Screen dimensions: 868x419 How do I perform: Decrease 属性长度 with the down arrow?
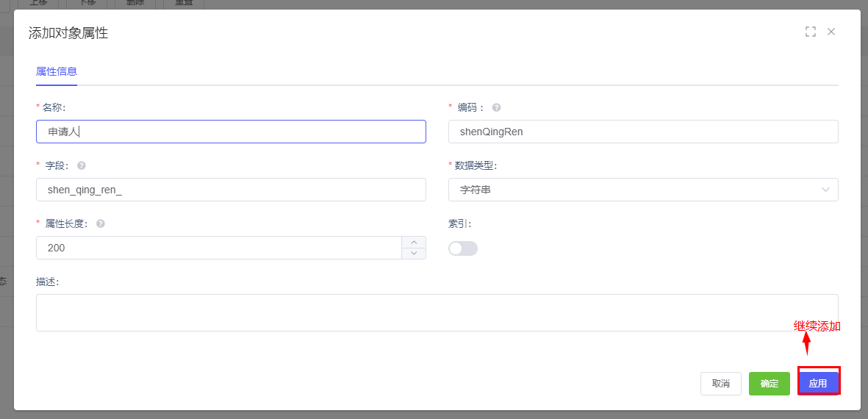coord(414,254)
